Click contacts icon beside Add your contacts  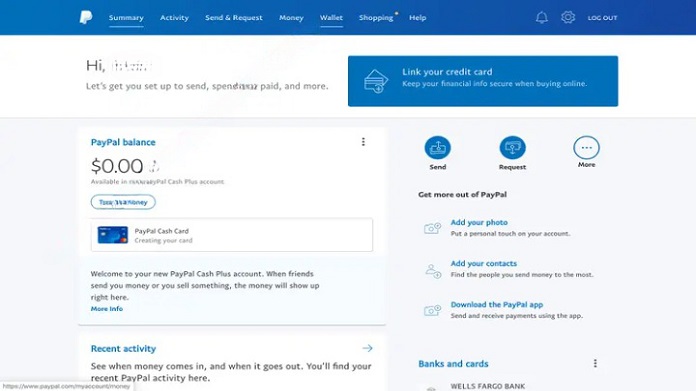point(433,270)
